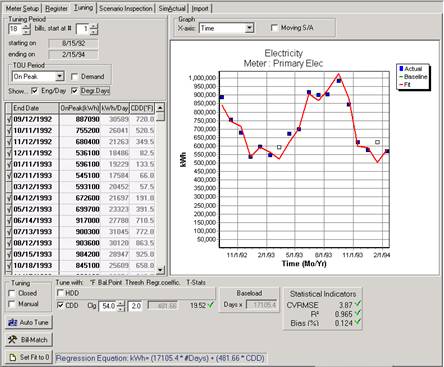Increase the number of bills with the up spinner
Viewport: 444px width, 367px height.
coord(27,26)
